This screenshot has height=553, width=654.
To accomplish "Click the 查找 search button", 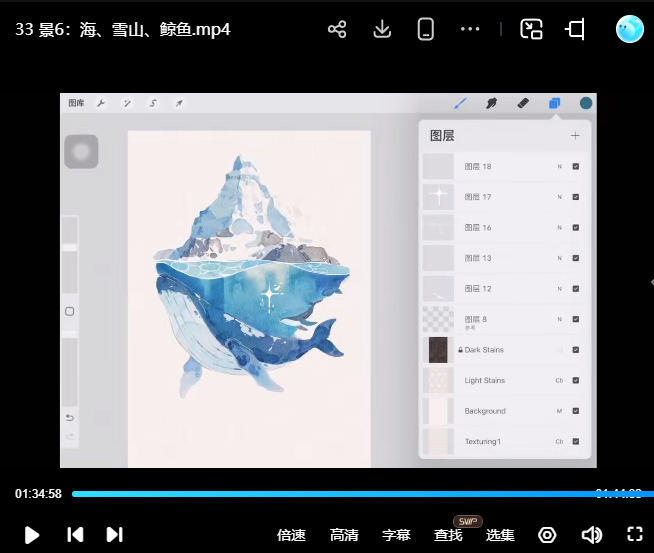I will tap(448, 535).
